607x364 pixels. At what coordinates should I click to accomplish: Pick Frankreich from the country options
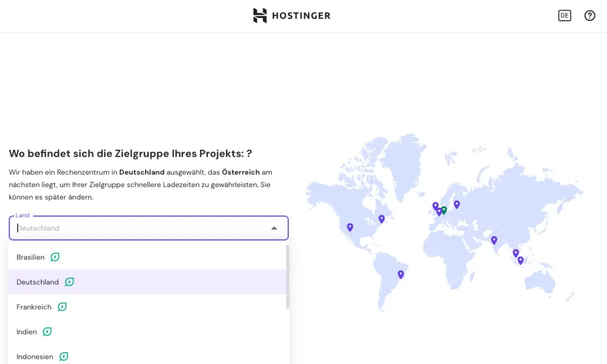point(34,307)
